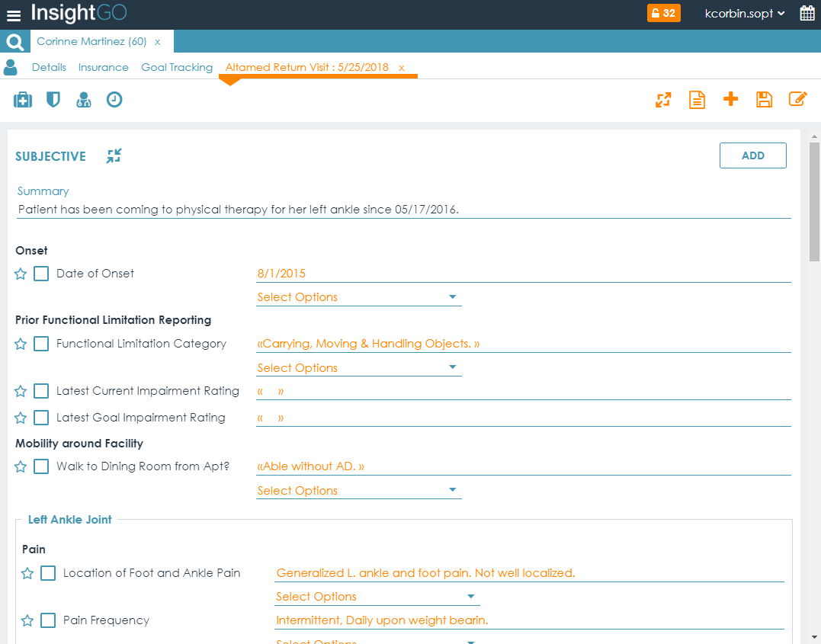Open the kcorbin.sopt user dropdown
This screenshot has height=644, width=821.
coord(744,14)
